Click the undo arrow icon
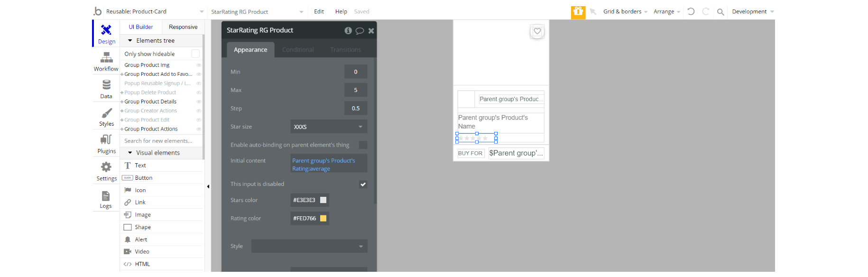This screenshot has height=277, width=868. coord(691,11)
